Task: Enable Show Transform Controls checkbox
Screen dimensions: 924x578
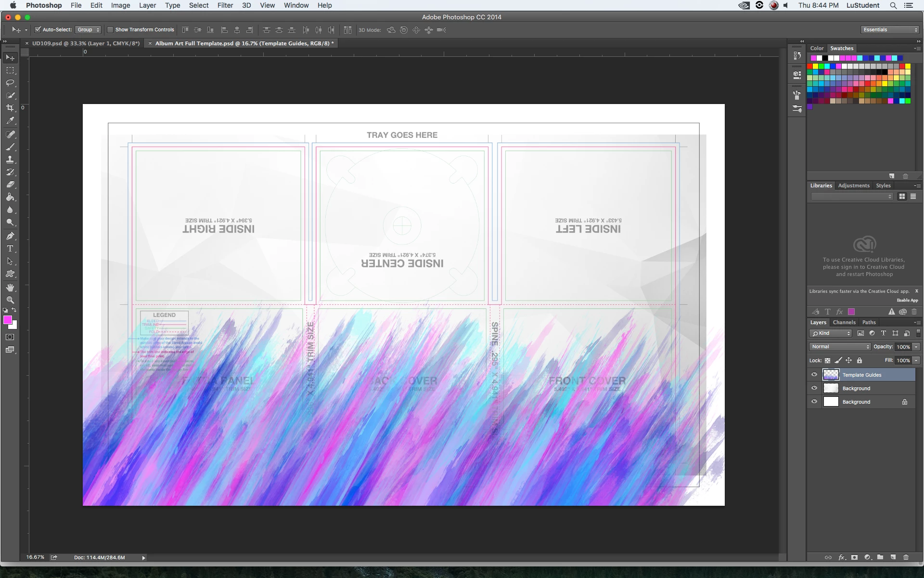Action: coord(110,30)
